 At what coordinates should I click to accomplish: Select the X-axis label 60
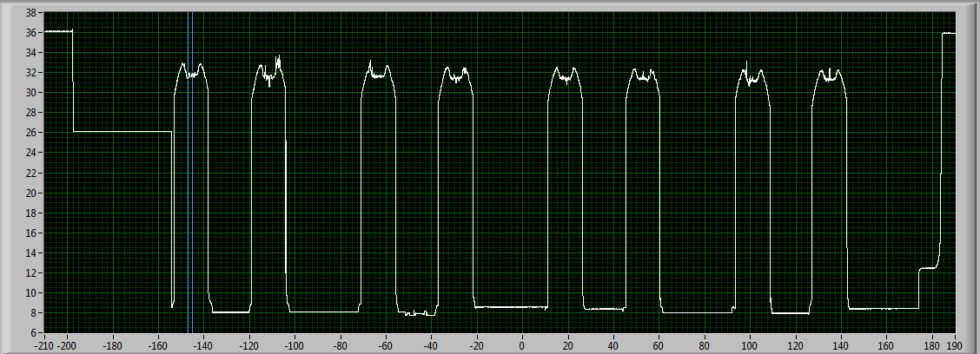click(x=659, y=344)
